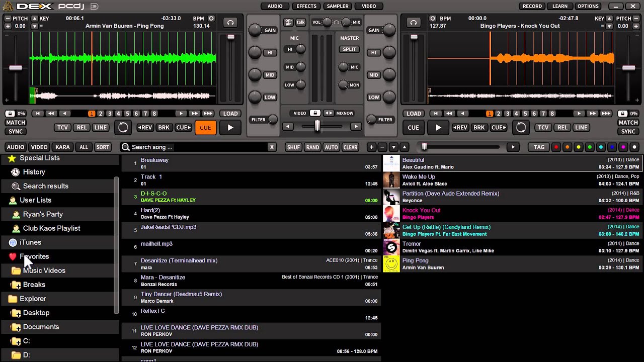Filter browser by KARA files

(x=62, y=147)
